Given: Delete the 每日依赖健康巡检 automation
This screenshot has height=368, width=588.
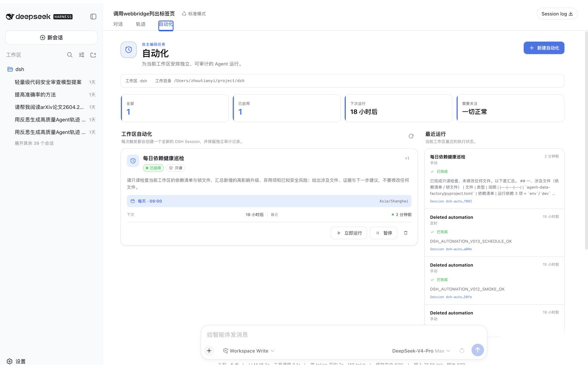Looking at the screenshot, I should coord(406,233).
